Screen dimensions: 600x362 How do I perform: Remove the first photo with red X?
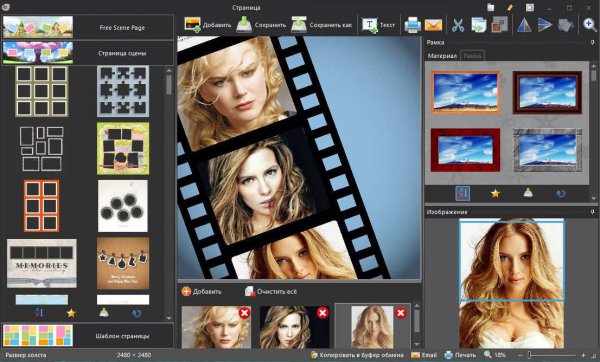245,313
